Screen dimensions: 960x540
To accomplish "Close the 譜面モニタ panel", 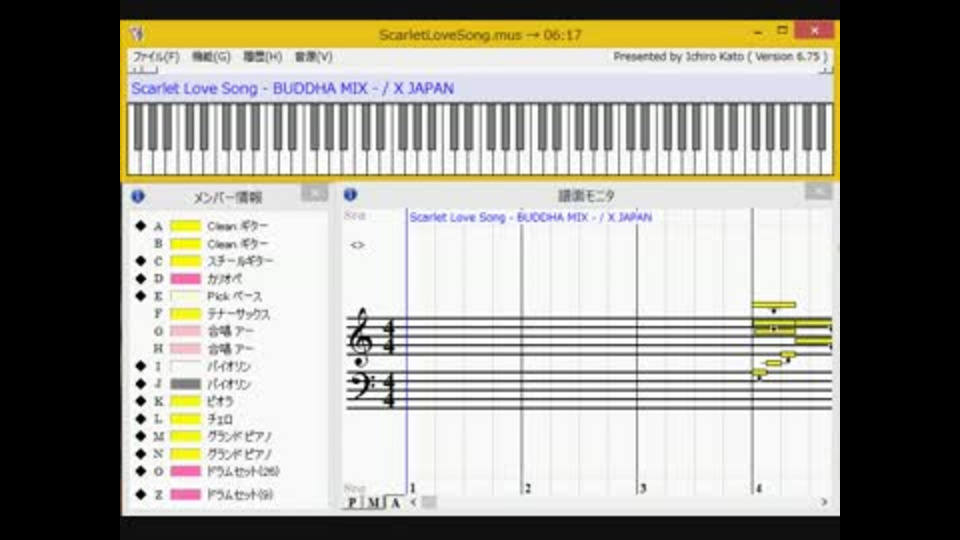I will pyautogui.click(x=819, y=192).
